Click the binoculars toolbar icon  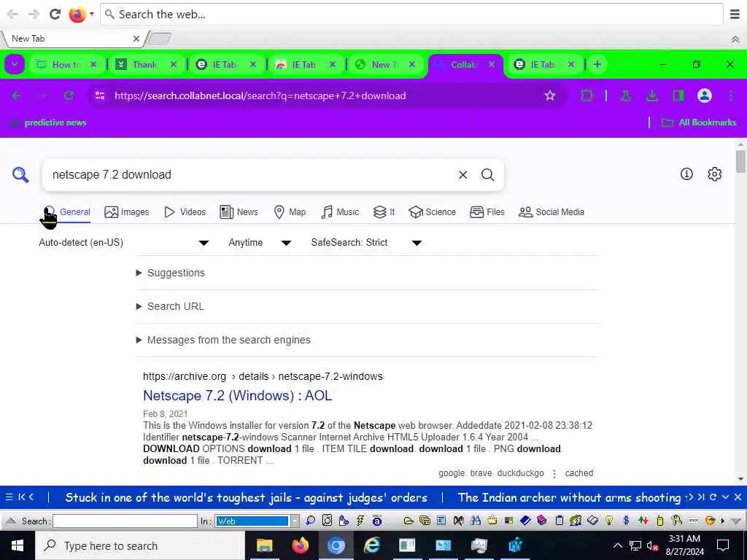tap(475, 521)
